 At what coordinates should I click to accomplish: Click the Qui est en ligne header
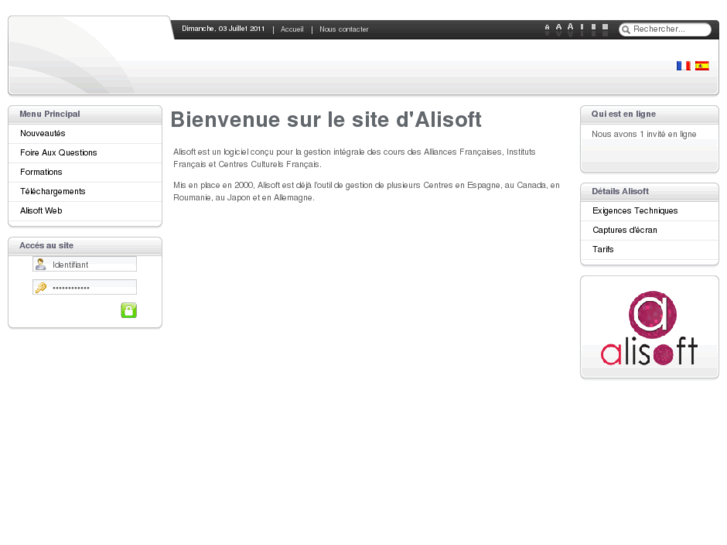click(x=650, y=114)
